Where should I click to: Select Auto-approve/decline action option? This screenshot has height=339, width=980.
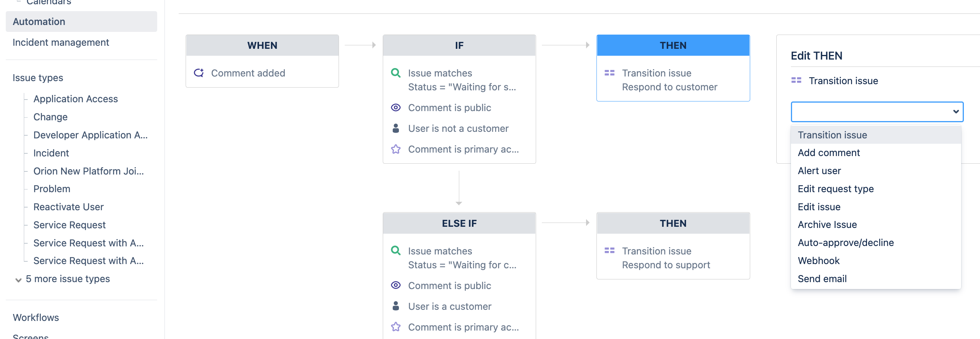pos(846,243)
